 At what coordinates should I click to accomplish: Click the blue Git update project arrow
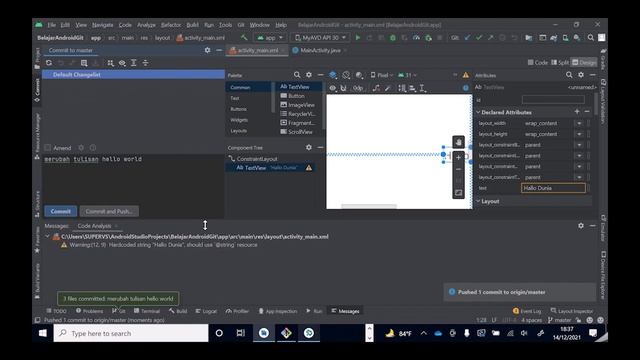point(467,38)
